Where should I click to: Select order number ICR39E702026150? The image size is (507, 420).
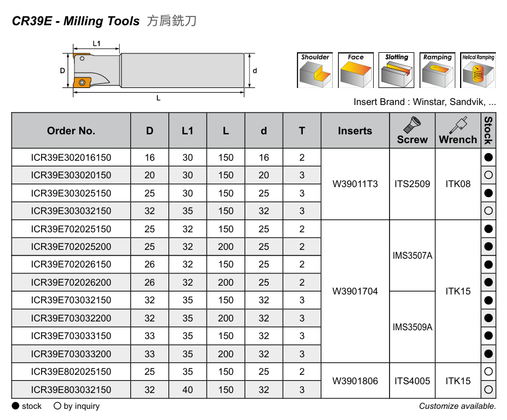(x=71, y=265)
